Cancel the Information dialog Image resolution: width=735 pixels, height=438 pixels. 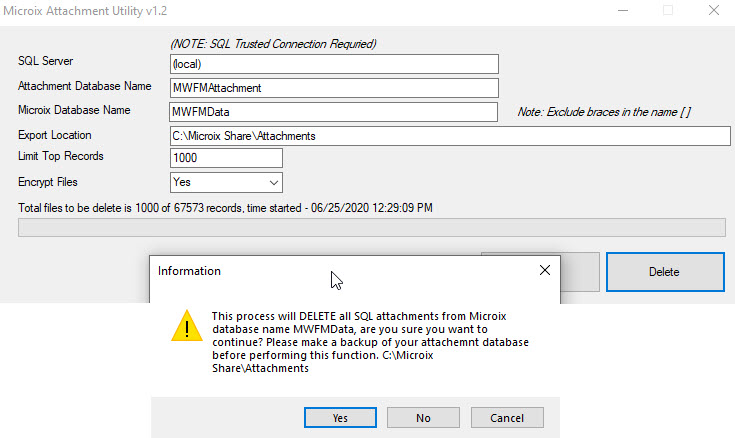point(507,417)
